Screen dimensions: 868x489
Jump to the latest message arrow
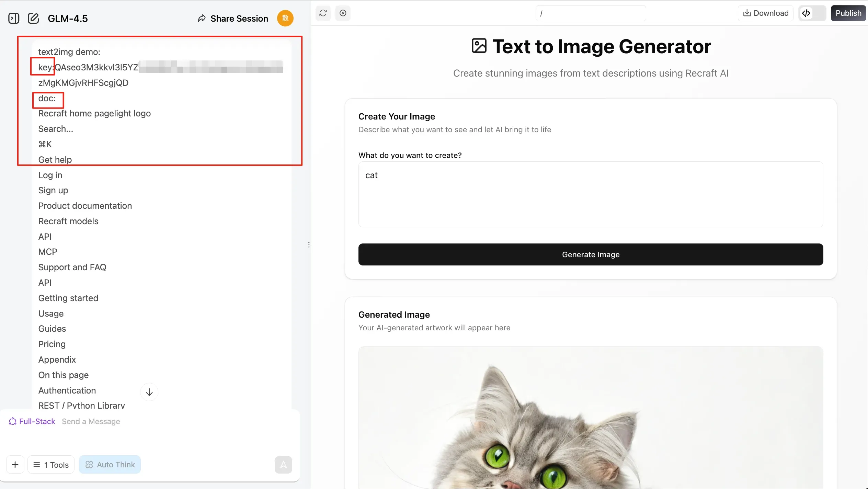point(149,392)
